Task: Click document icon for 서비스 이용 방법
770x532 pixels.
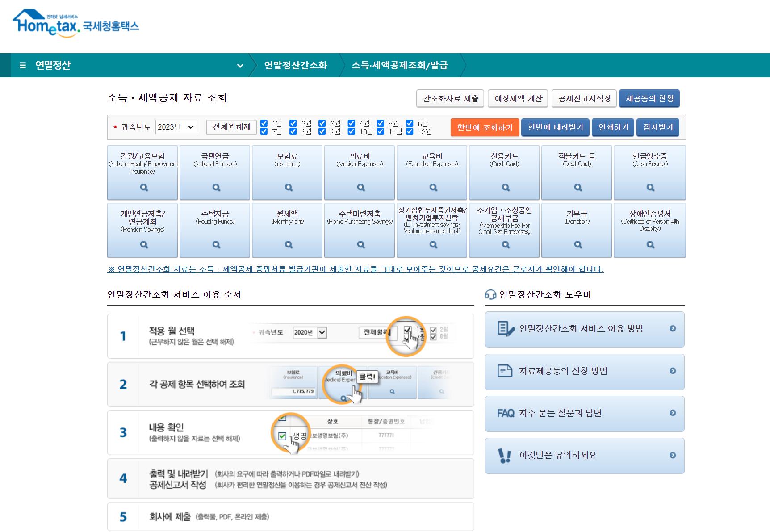Action: point(506,329)
